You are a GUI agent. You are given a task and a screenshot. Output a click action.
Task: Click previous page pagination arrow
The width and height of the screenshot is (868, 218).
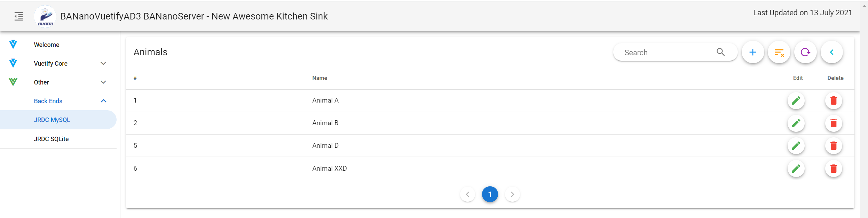[x=467, y=194]
